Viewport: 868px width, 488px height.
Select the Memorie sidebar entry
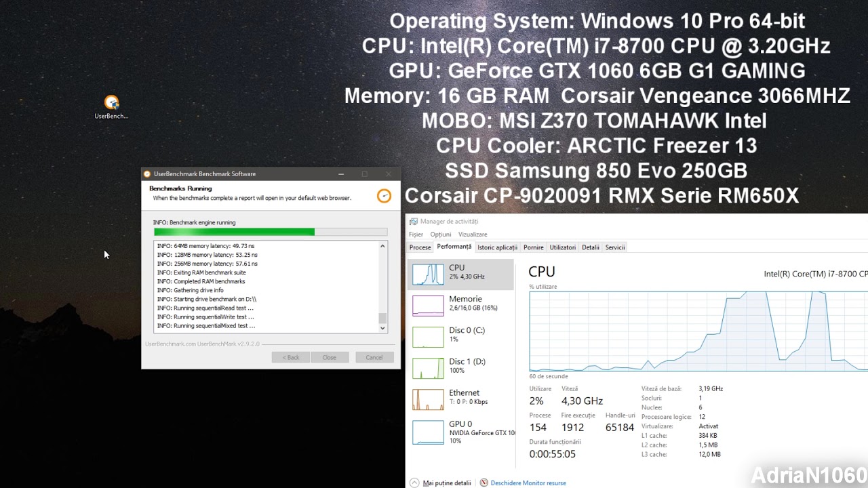(x=460, y=305)
